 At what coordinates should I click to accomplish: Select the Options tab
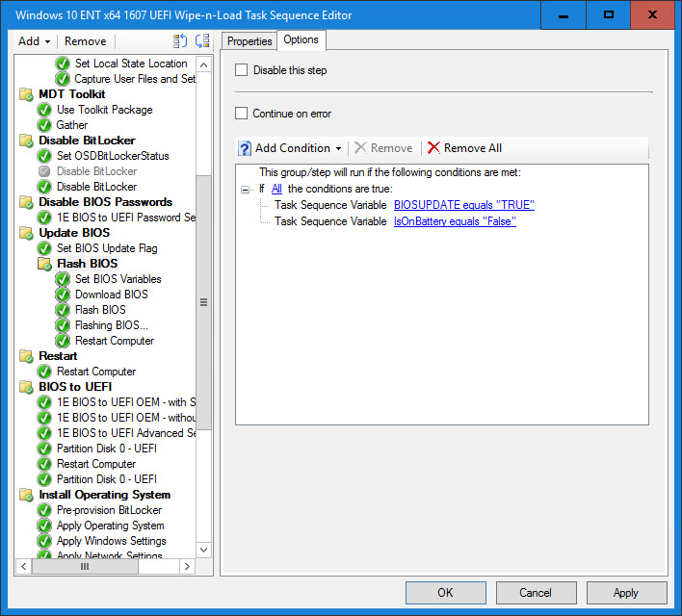pyautogui.click(x=301, y=40)
